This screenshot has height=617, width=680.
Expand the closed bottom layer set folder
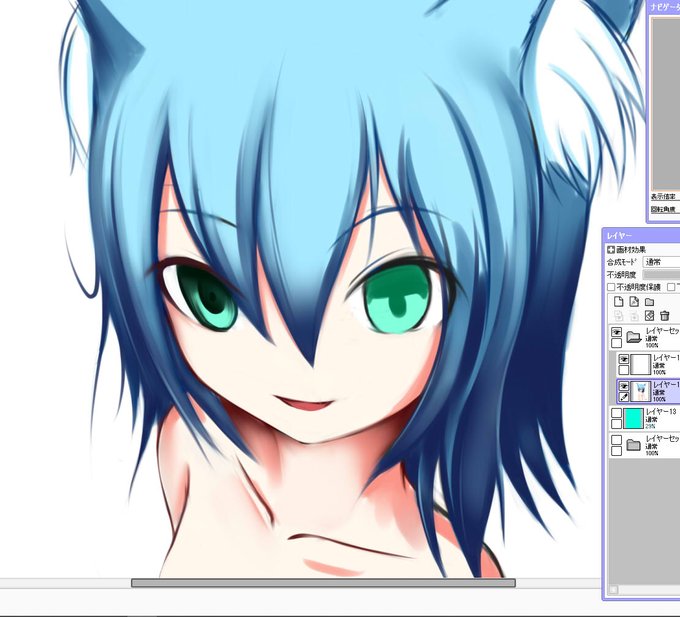tap(634, 444)
